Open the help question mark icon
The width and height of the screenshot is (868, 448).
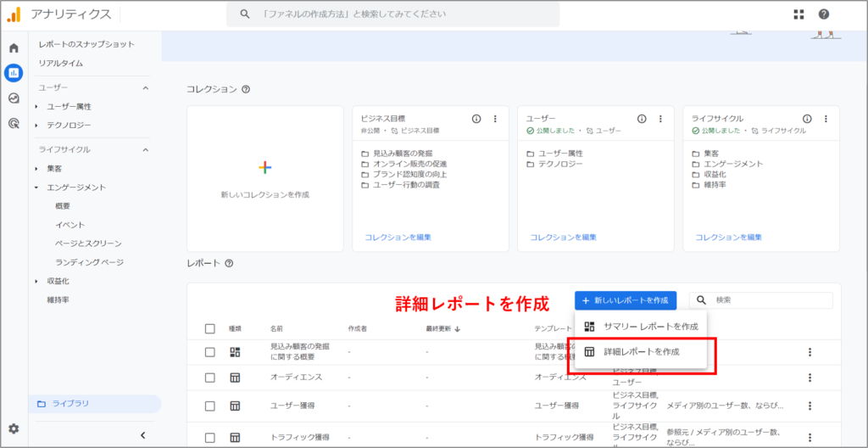pos(824,14)
